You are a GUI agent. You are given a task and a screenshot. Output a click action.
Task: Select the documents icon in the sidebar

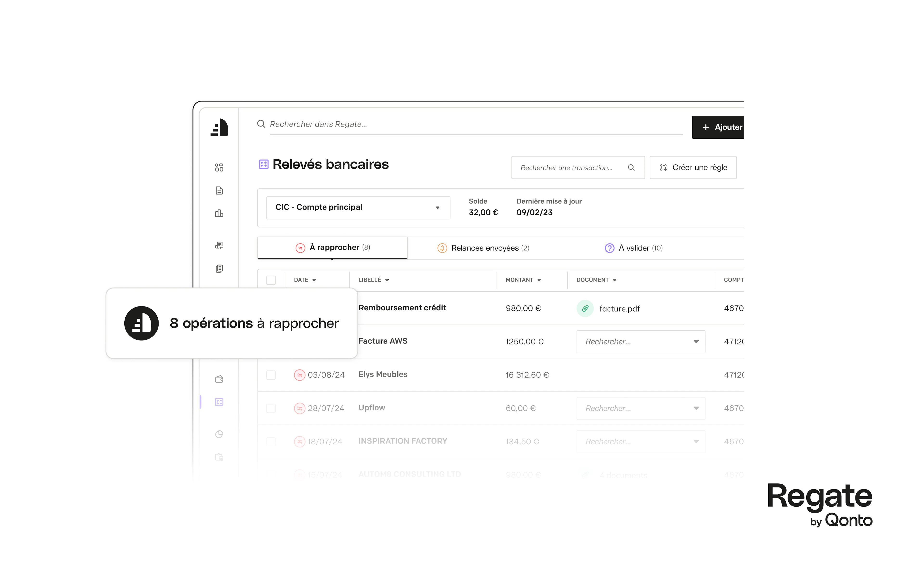tap(219, 190)
